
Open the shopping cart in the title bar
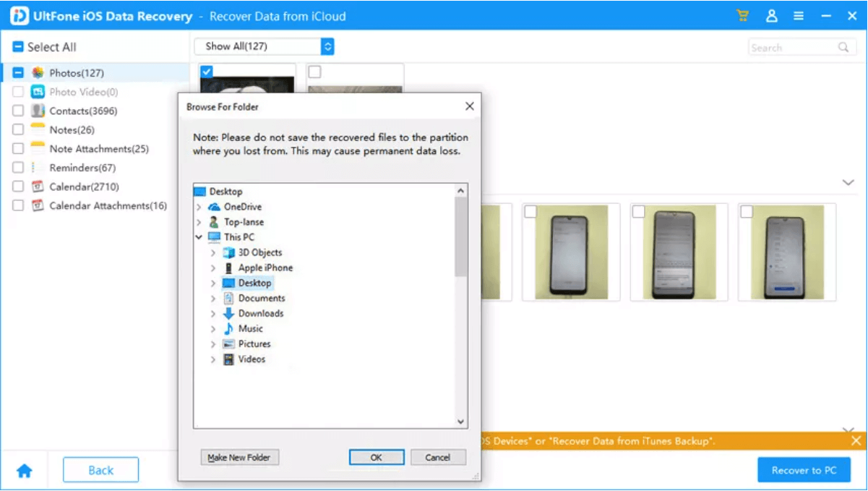[742, 14]
